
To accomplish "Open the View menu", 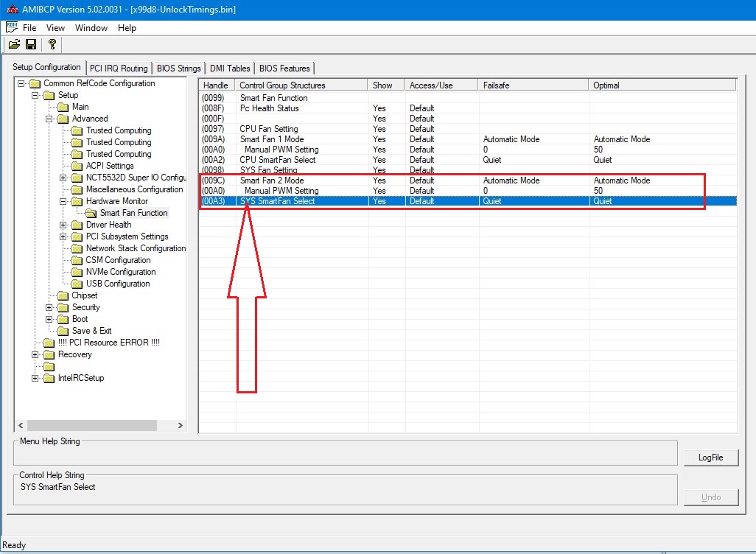I will pos(55,28).
